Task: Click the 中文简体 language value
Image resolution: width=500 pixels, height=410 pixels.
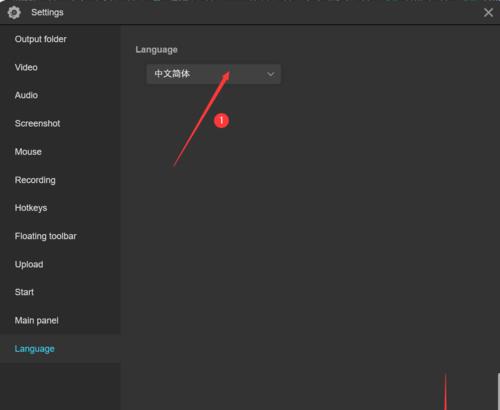Action: click(x=172, y=74)
